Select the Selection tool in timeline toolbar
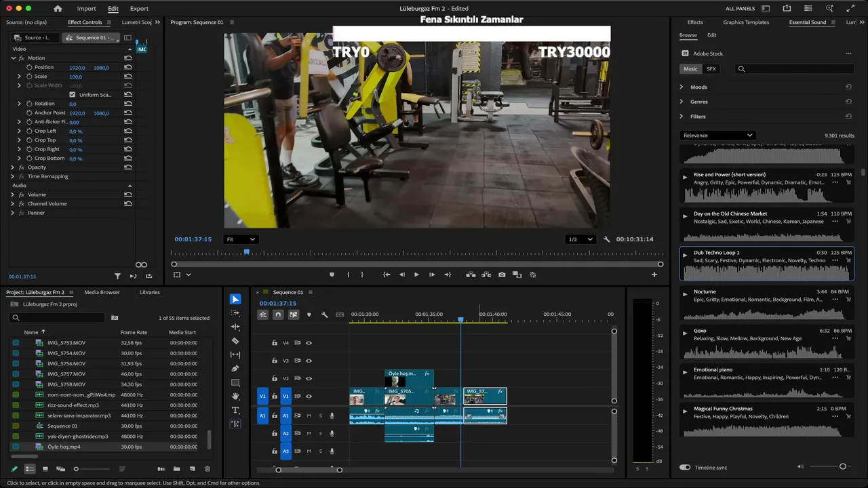868x488 pixels. [x=235, y=299]
